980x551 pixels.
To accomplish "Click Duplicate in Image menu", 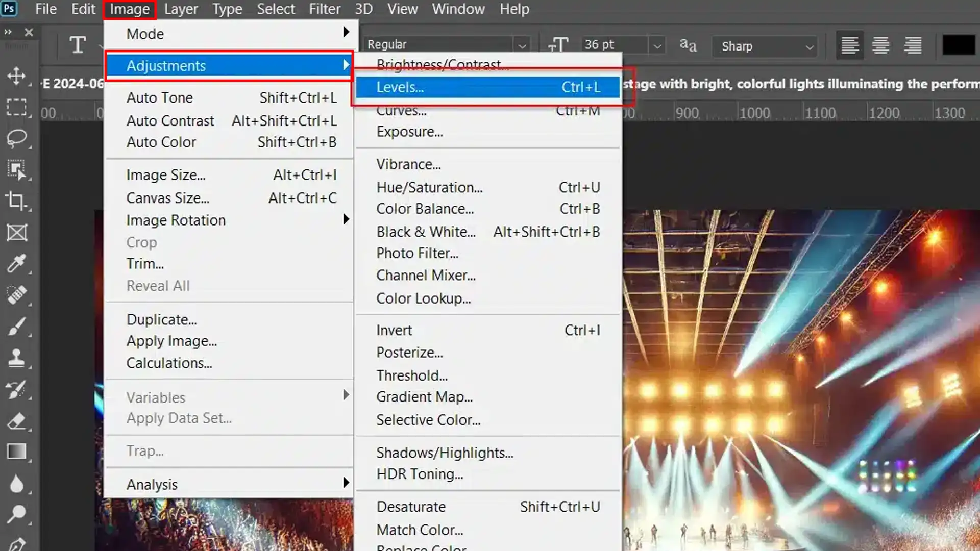I will [x=229, y=319].
